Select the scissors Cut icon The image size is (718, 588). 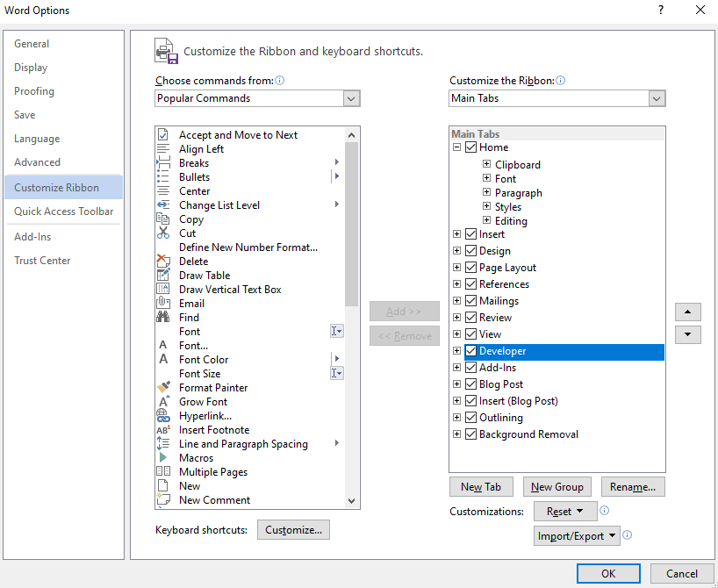pos(163,233)
